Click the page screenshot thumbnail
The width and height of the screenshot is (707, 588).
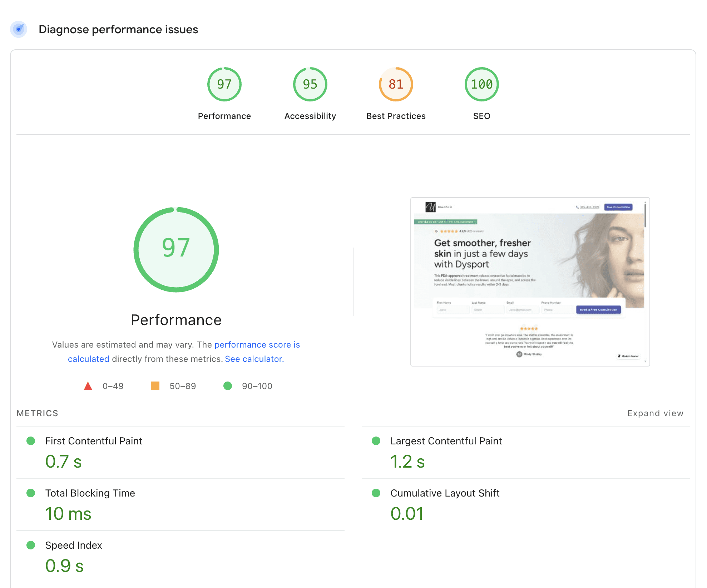point(530,281)
